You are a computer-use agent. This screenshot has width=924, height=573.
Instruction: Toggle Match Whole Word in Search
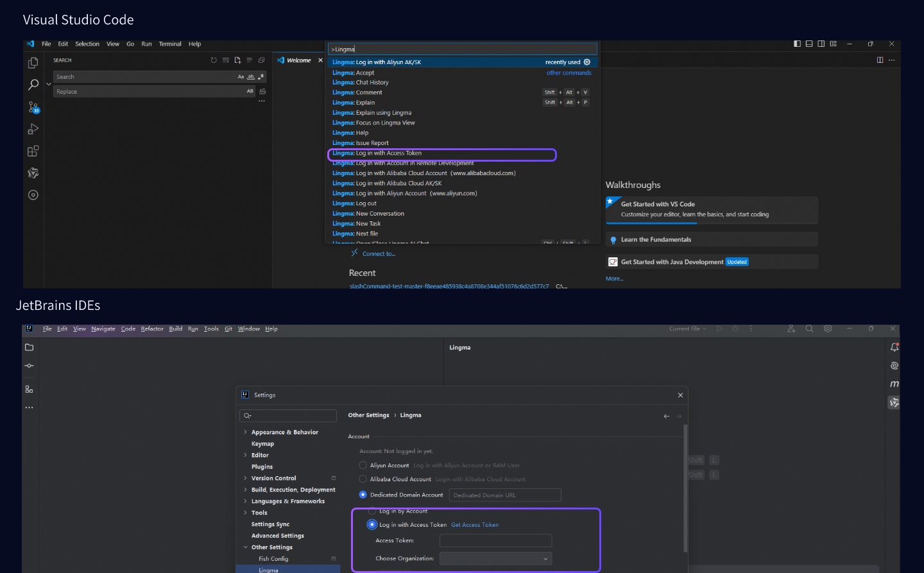point(251,77)
